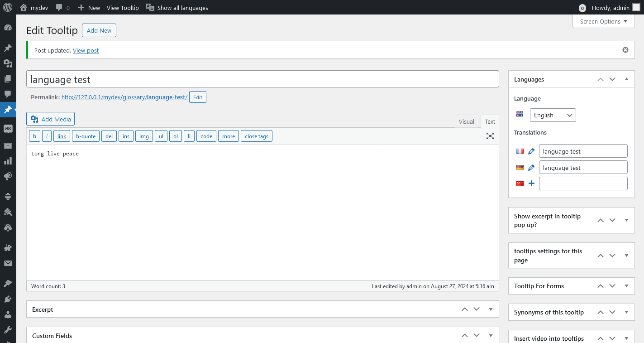
Task: Collapse the Languages panel
Action: click(626, 79)
